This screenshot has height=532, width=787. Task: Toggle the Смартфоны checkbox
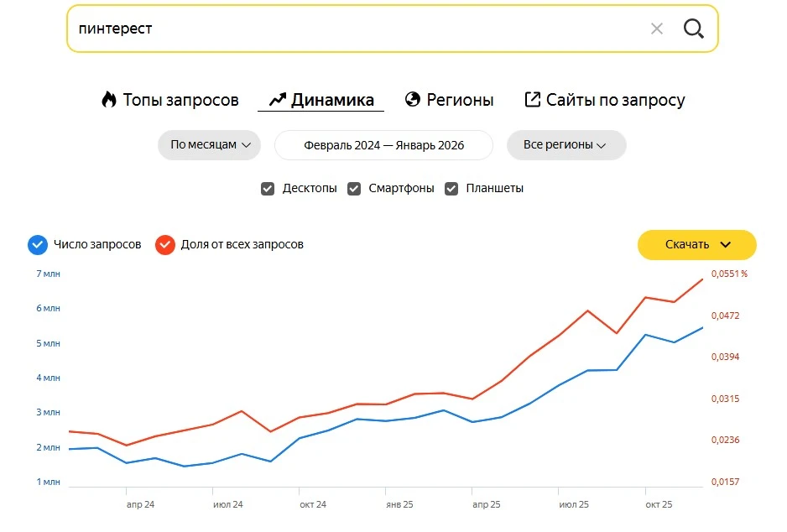pos(354,189)
